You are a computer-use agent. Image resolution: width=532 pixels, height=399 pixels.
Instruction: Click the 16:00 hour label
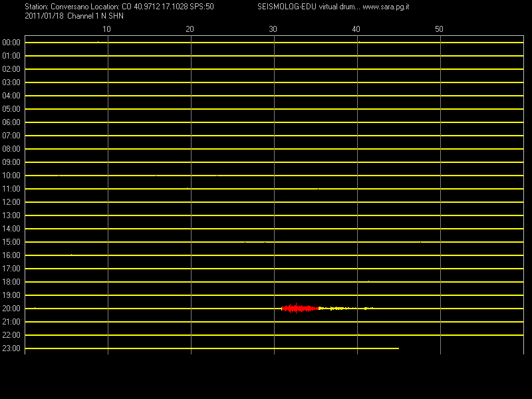pos(11,255)
